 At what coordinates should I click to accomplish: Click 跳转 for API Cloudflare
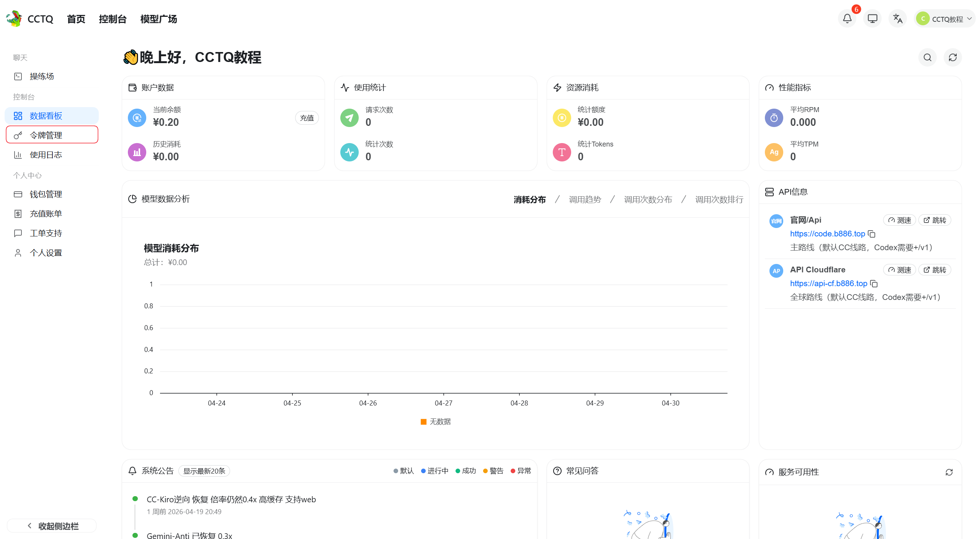[x=934, y=270]
